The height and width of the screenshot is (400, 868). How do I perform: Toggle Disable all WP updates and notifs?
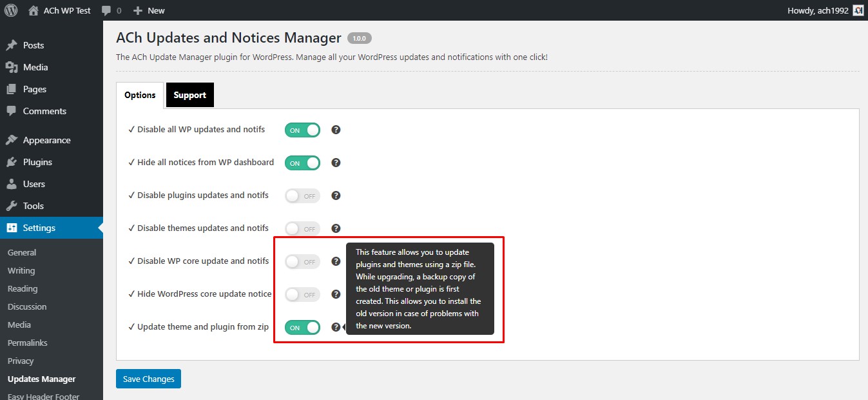302,130
